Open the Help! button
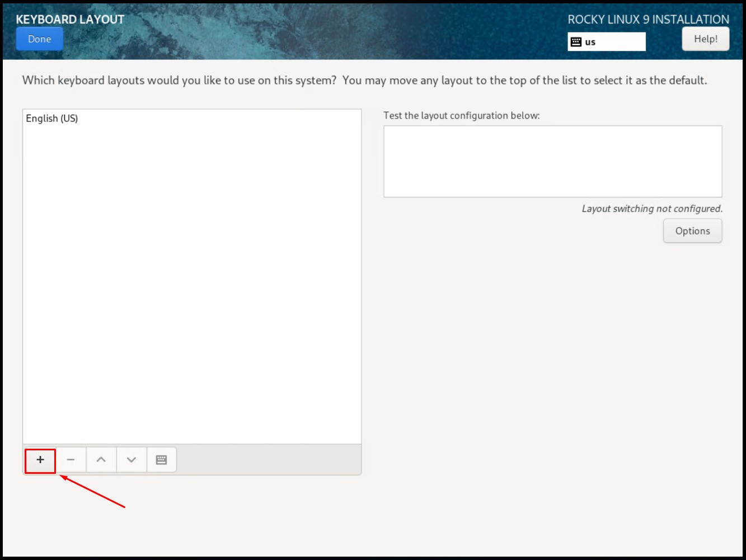Image resolution: width=746 pixels, height=560 pixels. [706, 39]
